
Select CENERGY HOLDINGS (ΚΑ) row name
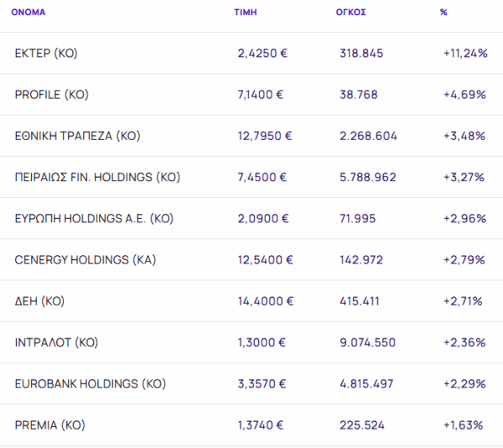coord(86,260)
